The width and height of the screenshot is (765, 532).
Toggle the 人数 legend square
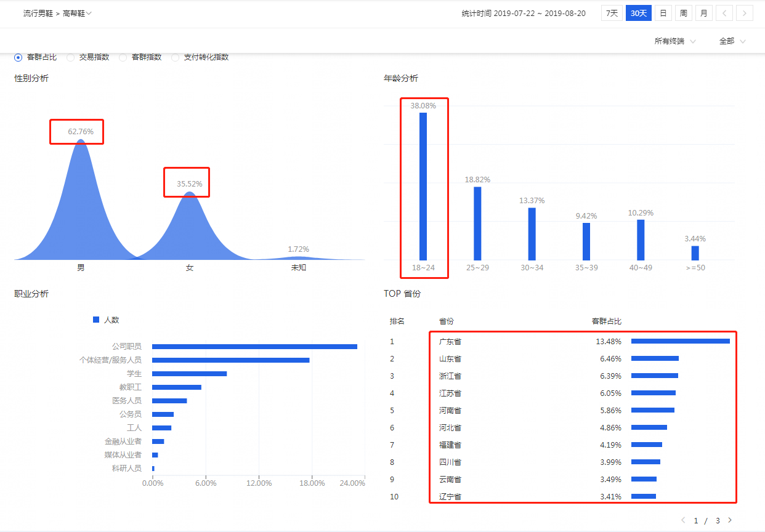[95, 320]
